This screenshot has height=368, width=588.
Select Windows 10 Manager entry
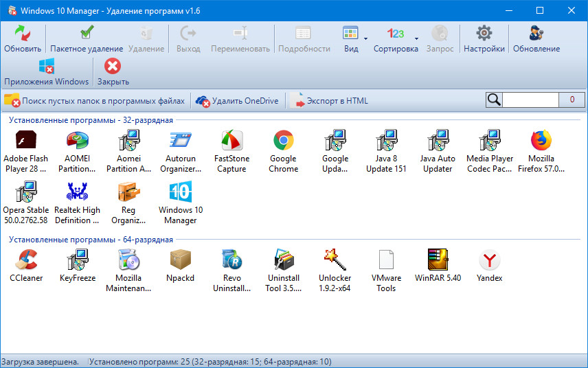181,203
